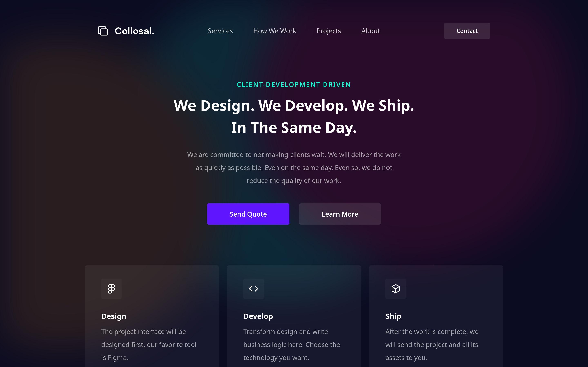Click the Services navigation menu item
This screenshot has width=588, height=367.
point(220,31)
